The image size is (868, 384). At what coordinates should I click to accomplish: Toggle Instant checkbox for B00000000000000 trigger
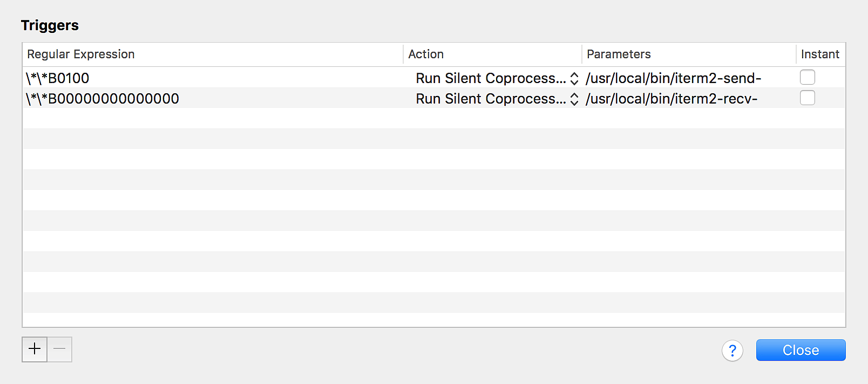click(807, 98)
